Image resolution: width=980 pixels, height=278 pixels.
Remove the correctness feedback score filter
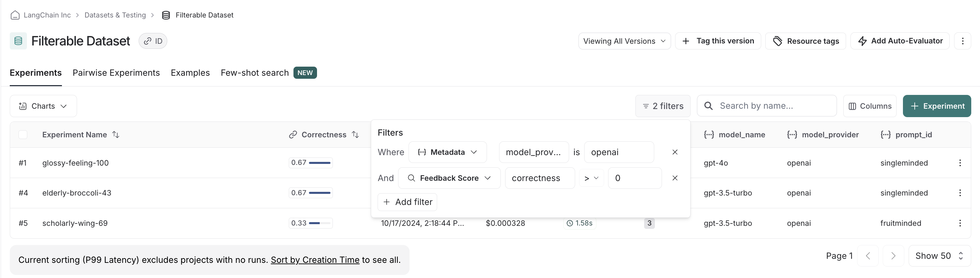(674, 178)
